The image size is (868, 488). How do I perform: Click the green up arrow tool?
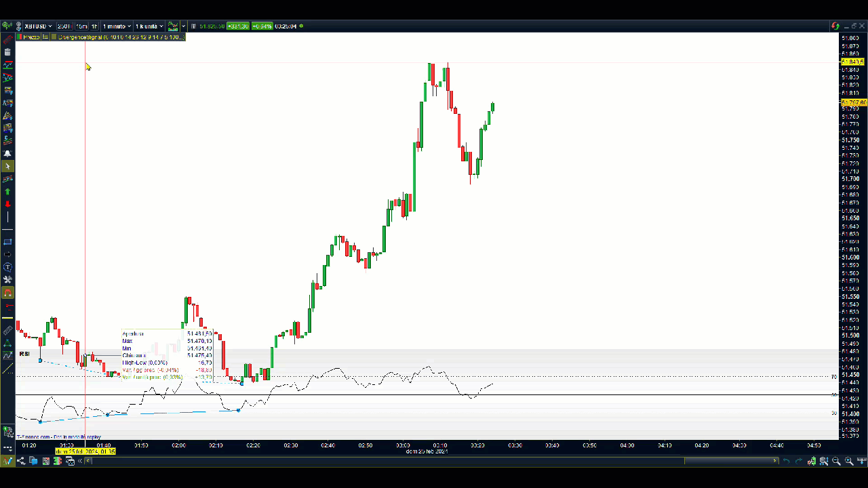tap(7, 192)
